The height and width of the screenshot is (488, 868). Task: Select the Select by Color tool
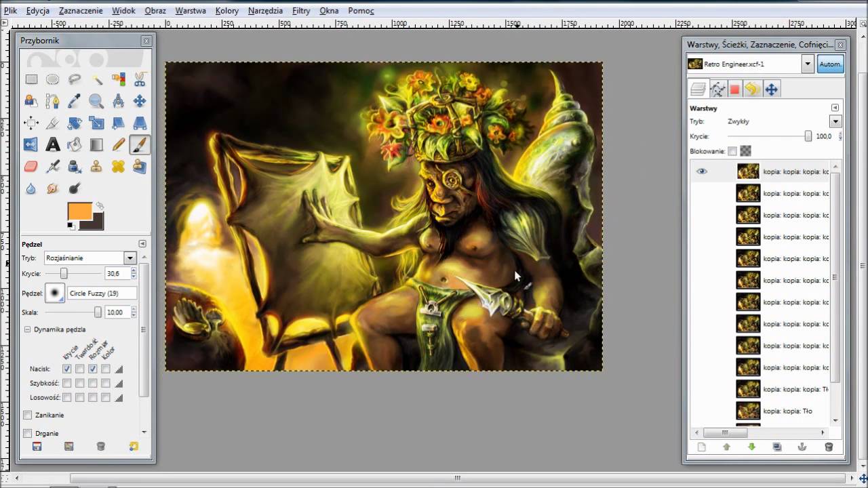click(118, 79)
